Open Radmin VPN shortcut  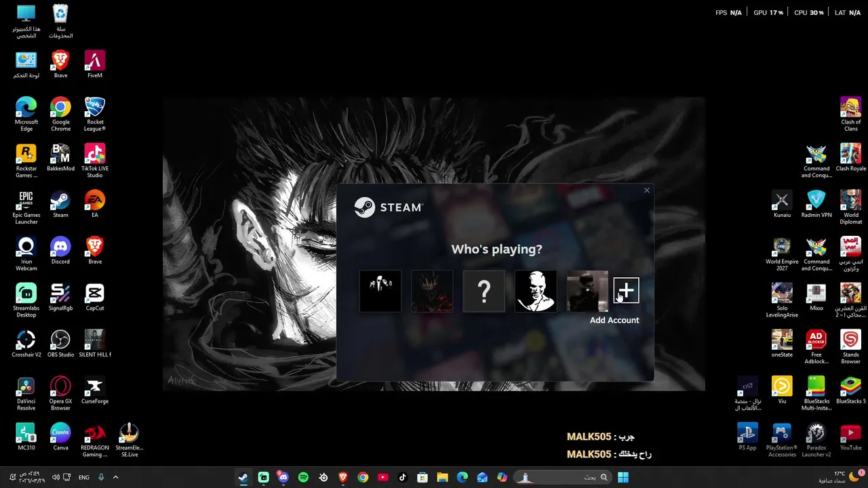click(816, 204)
